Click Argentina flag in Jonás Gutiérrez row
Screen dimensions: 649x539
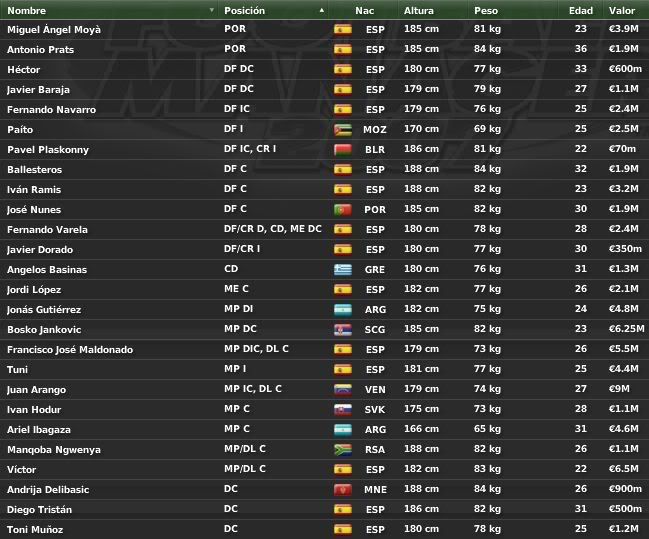pyautogui.click(x=343, y=309)
